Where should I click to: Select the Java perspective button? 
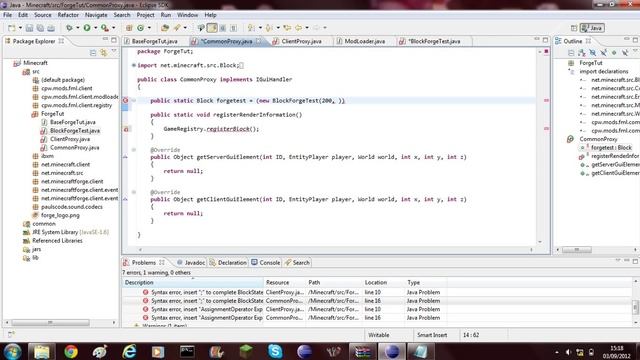pos(592,28)
